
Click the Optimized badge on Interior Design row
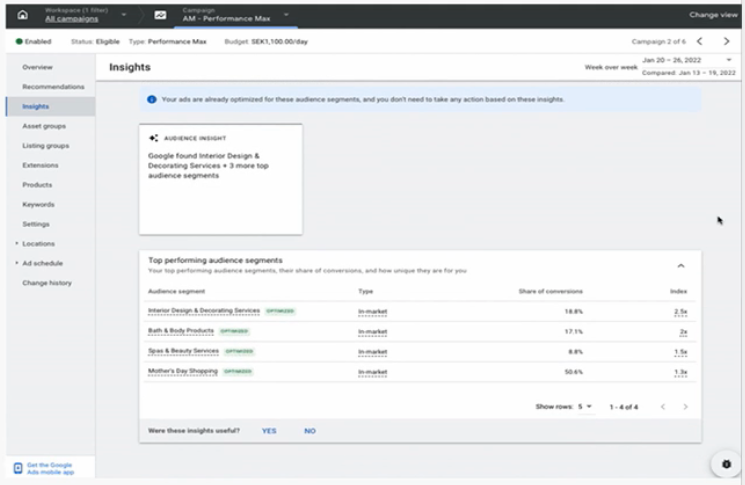pyautogui.click(x=280, y=311)
